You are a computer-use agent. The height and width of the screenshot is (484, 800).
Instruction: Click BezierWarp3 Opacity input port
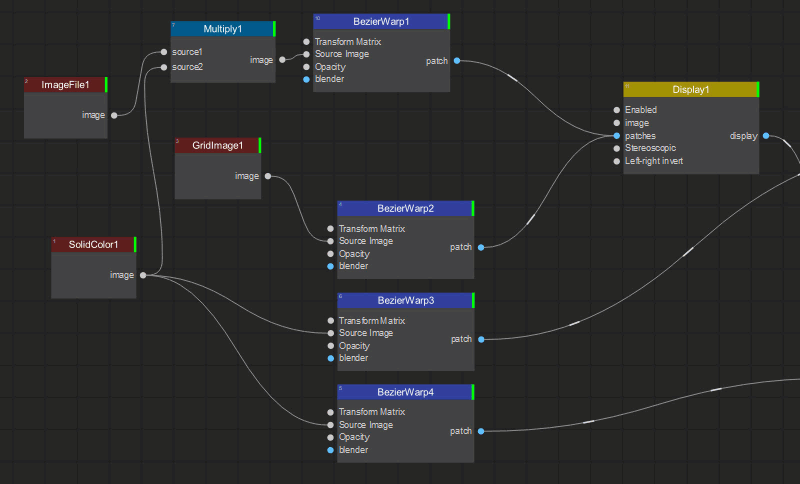pos(331,346)
